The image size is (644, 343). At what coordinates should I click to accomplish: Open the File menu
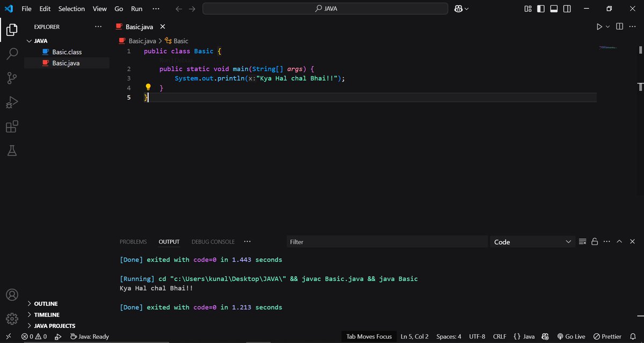[26, 9]
